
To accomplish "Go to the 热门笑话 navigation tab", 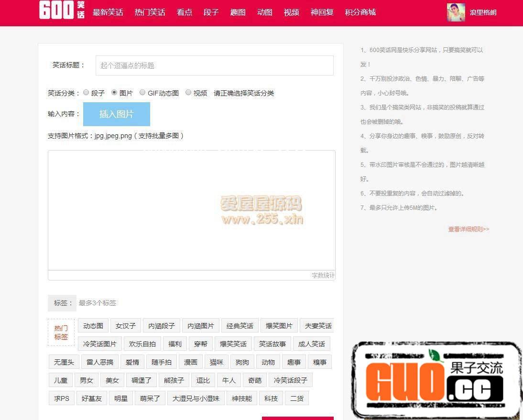I will pyautogui.click(x=150, y=12).
